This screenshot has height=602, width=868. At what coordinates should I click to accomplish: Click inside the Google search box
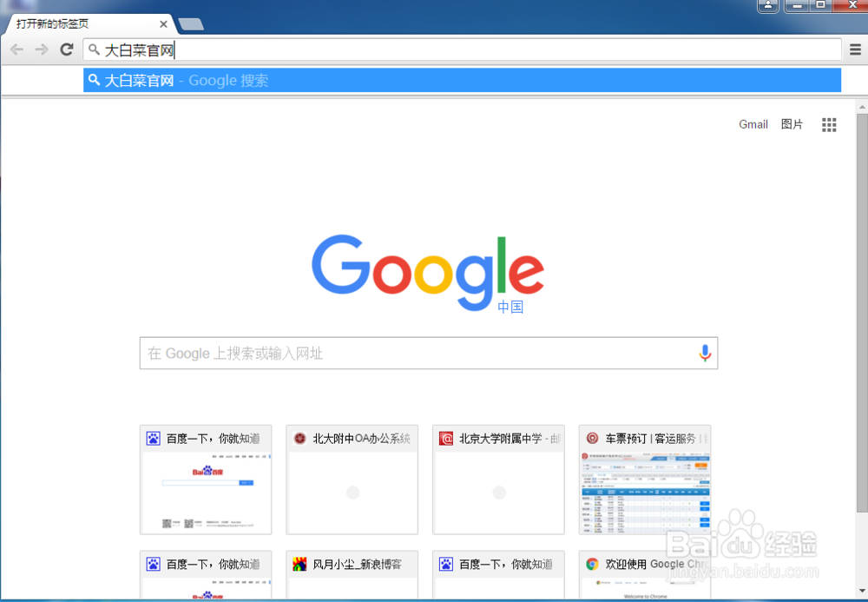click(x=391, y=353)
